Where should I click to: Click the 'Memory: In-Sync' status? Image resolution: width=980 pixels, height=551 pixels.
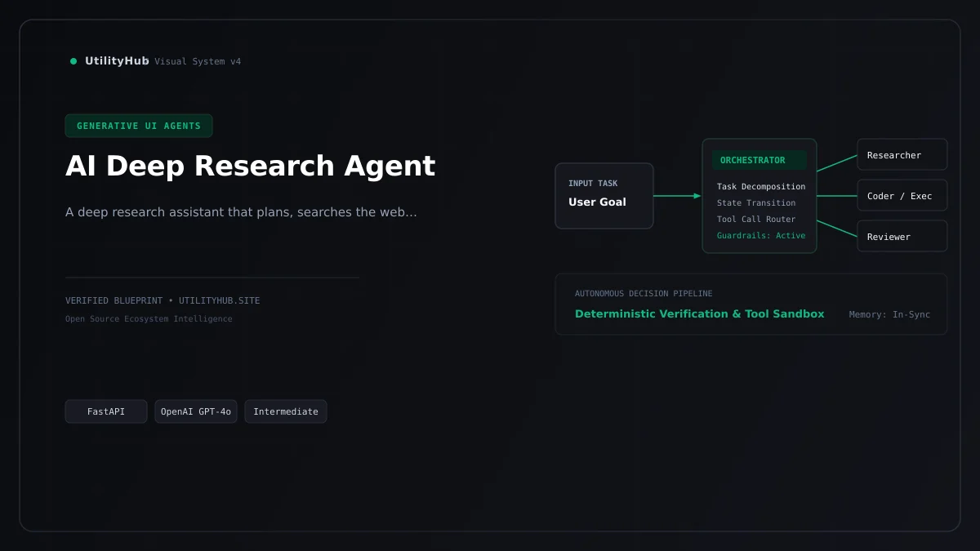(889, 315)
